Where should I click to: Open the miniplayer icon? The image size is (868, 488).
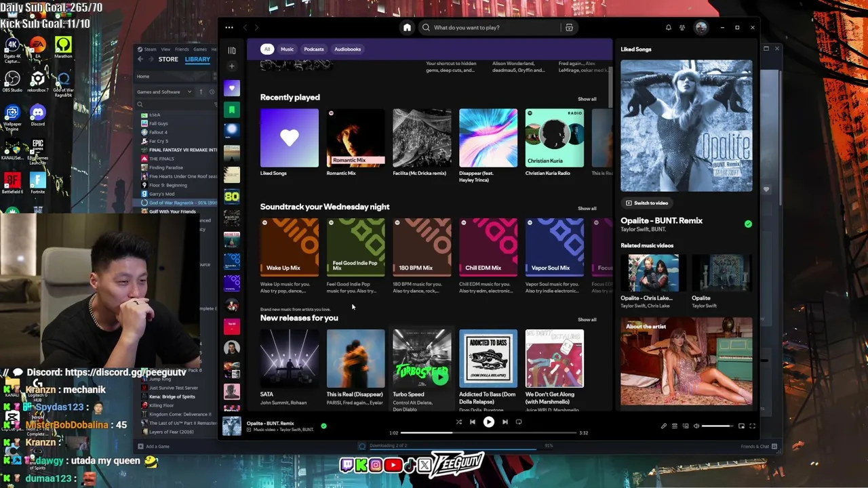(x=741, y=426)
